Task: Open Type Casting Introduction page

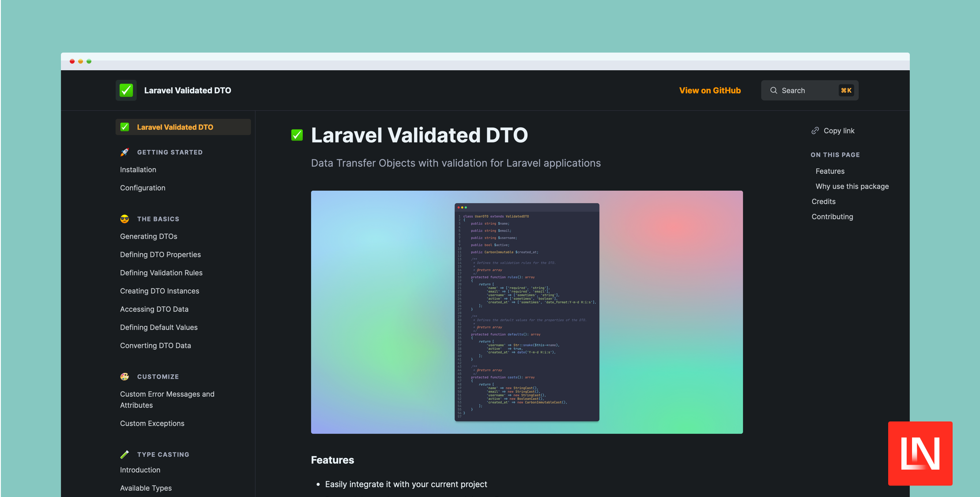Action: pyautogui.click(x=140, y=470)
